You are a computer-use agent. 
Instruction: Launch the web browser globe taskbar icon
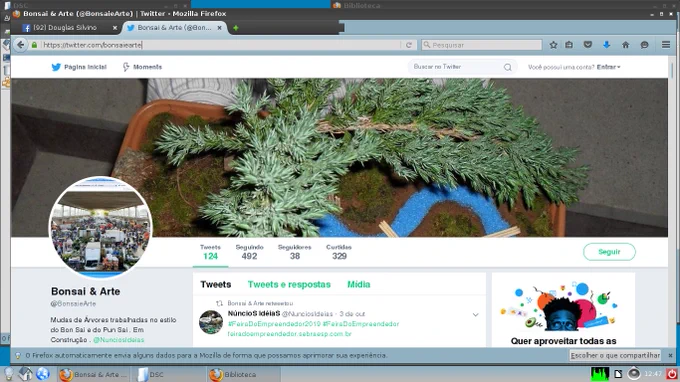point(42,374)
